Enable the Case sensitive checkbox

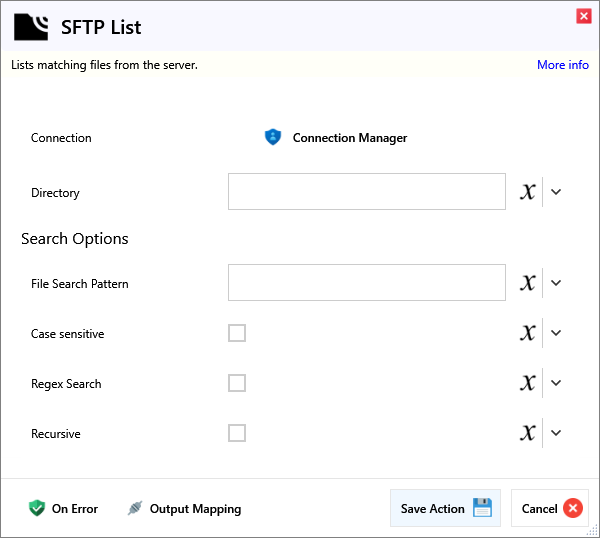click(x=237, y=333)
